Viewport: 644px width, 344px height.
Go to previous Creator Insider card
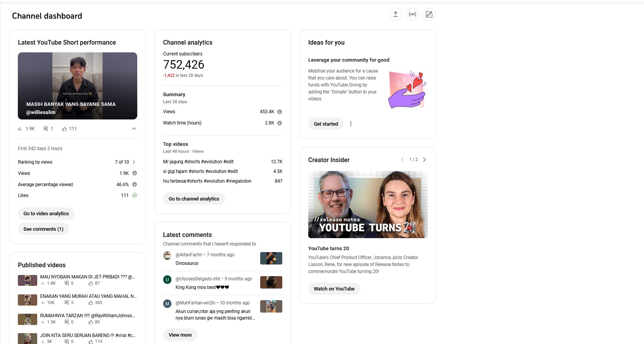[402, 160]
